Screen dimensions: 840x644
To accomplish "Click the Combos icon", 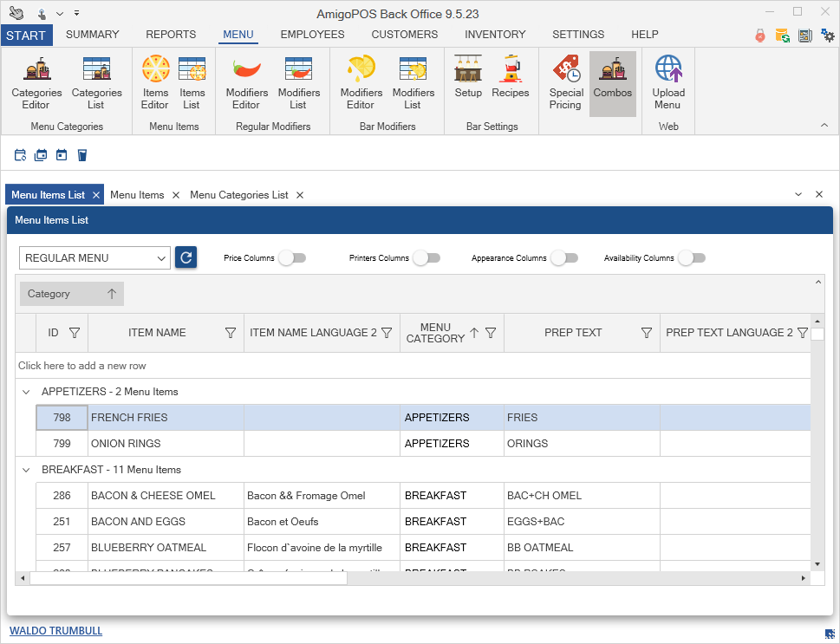I will (613, 78).
